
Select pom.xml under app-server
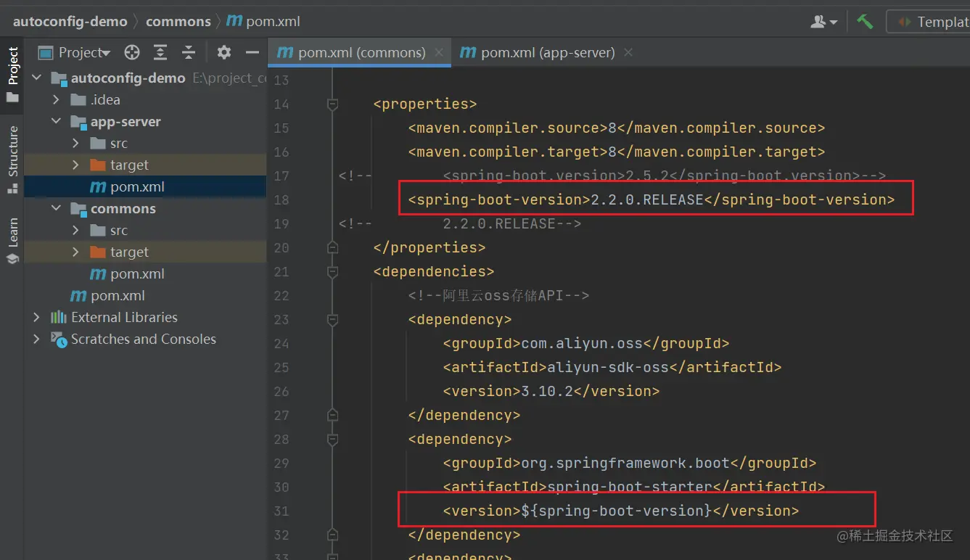145,186
